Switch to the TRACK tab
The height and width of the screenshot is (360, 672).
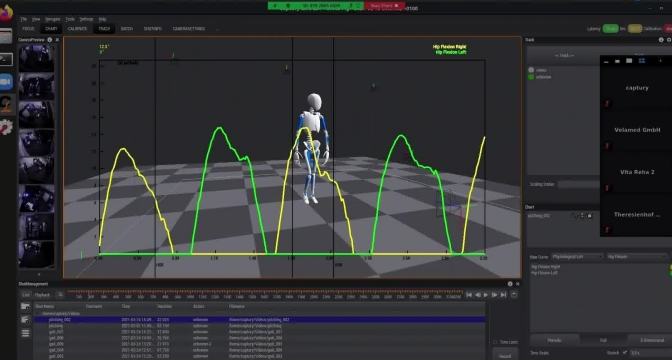[x=104, y=29]
